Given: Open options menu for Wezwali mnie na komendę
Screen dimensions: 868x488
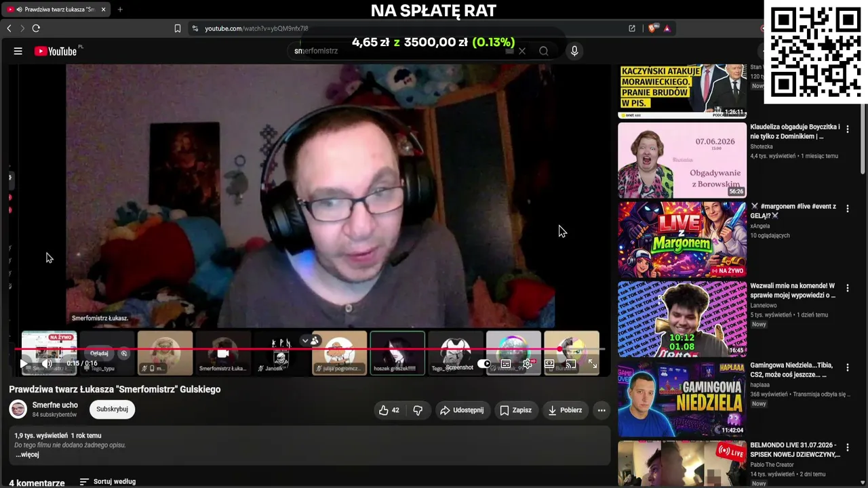Looking at the screenshot, I should (847, 287).
